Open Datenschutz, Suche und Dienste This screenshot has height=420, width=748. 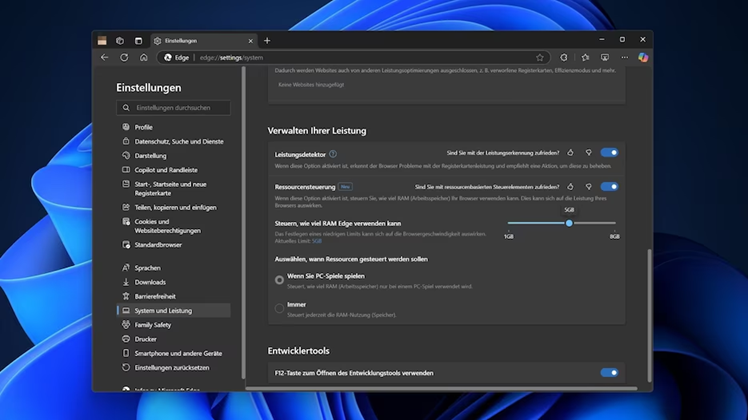point(179,142)
